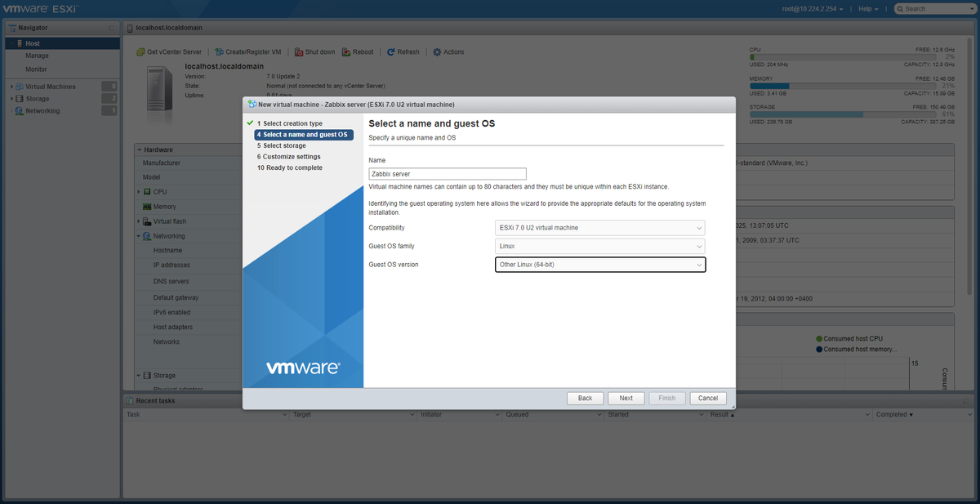
Task: Expand the Virtual Machines tree node
Action: 11,87
